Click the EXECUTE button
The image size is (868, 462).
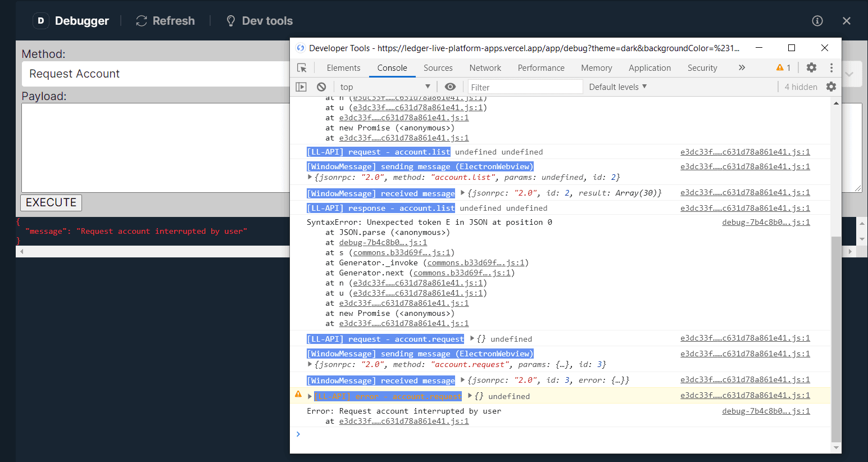[x=51, y=203]
